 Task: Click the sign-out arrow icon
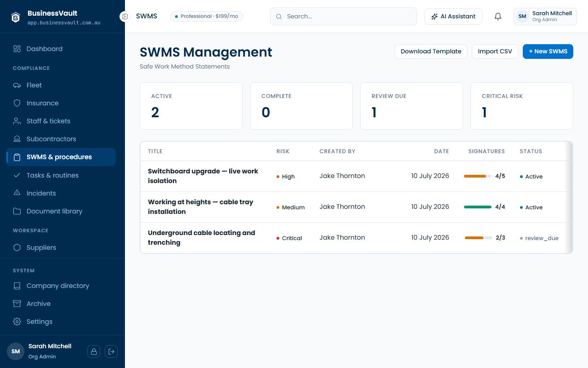[x=111, y=351]
